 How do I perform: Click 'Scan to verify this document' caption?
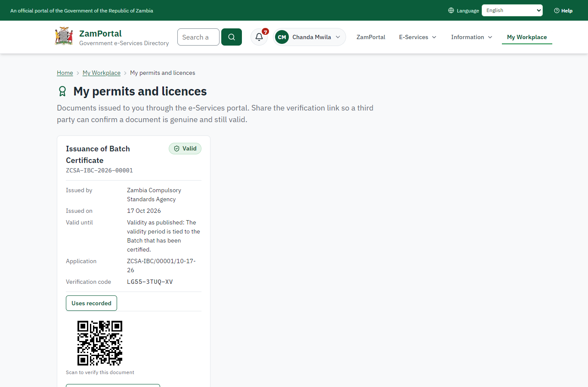[100, 372]
